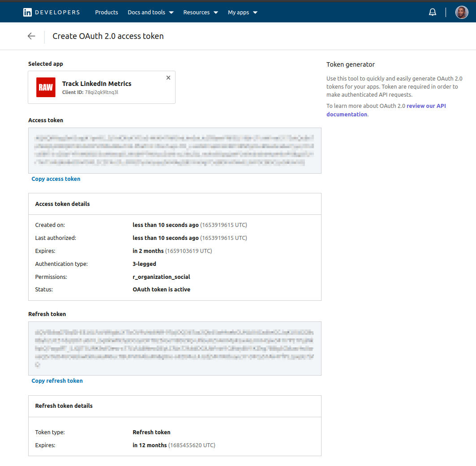Expand the Docs and tools dropdown
The height and width of the screenshot is (466, 476).
tap(150, 12)
